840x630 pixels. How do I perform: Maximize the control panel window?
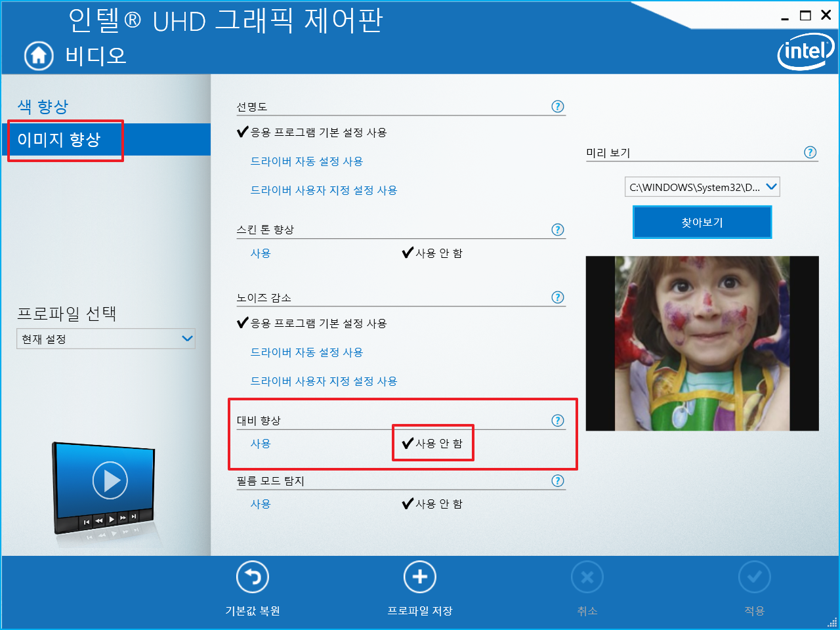click(x=805, y=16)
